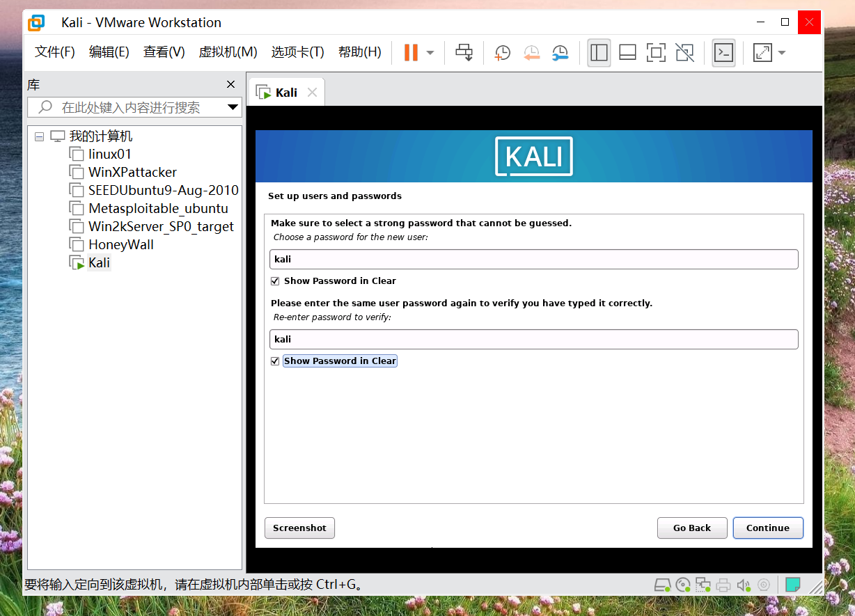The width and height of the screenshot is (855, 616).
Task: Click the library search input field
Action: click(134, 107)
